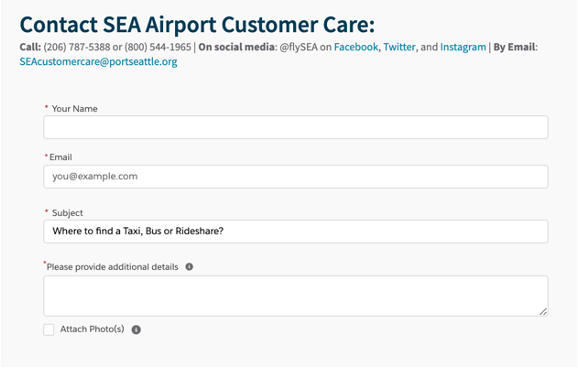Open the Instagram link

coord(463,47)
